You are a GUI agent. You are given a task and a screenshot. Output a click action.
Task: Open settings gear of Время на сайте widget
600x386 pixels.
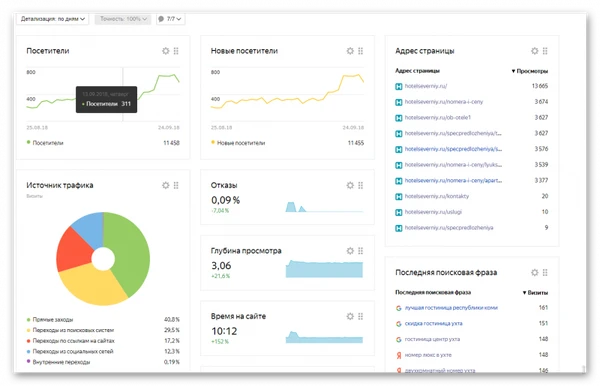pos(350,316)
